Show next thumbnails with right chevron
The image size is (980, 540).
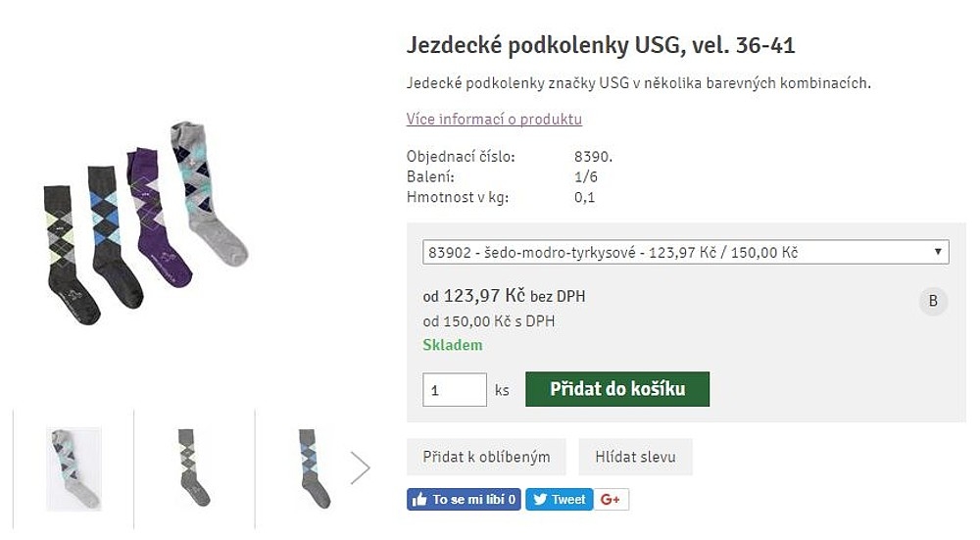coord(360,467)
